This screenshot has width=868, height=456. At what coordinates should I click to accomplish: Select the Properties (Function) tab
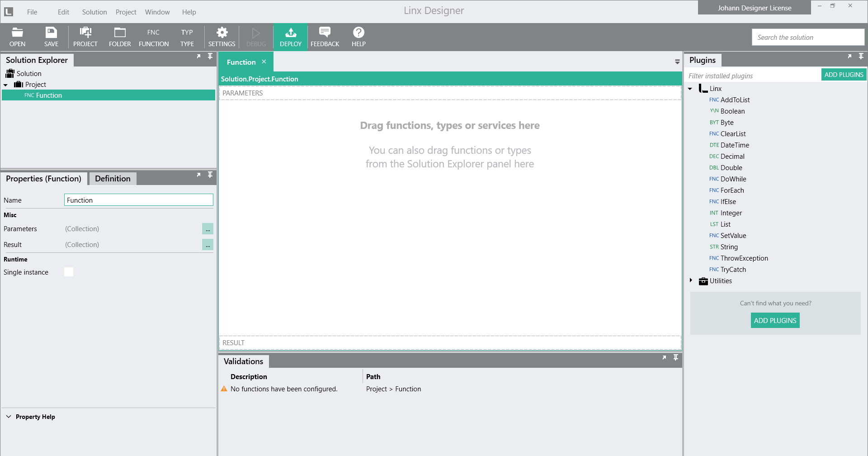pyautogui.click(x=44, y=179)
